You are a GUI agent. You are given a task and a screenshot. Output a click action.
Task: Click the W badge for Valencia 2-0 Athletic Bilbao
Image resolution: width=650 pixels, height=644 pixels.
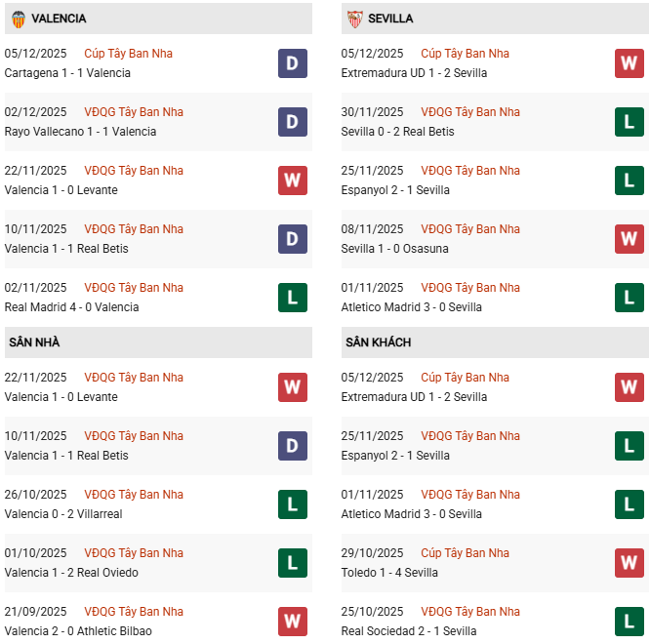(x=292, y=622)
